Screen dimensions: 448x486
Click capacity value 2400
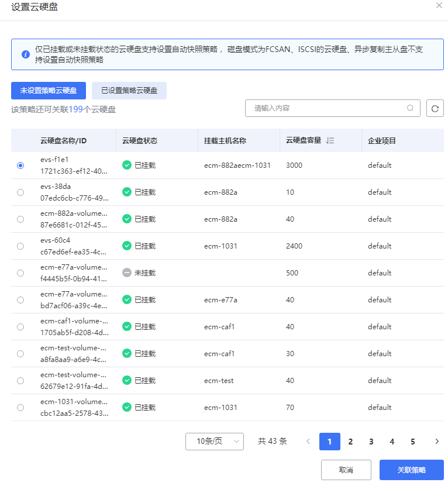(x=294, y=246)
